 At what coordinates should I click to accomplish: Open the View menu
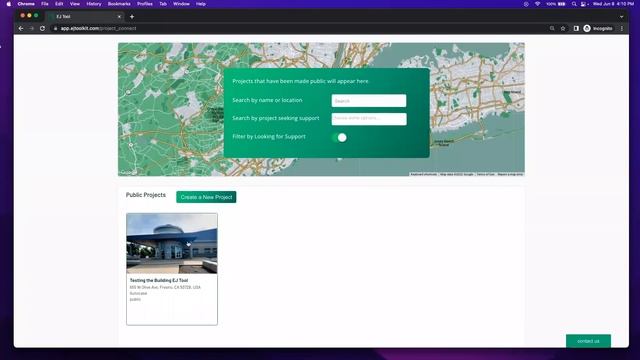tap(75, 4)
